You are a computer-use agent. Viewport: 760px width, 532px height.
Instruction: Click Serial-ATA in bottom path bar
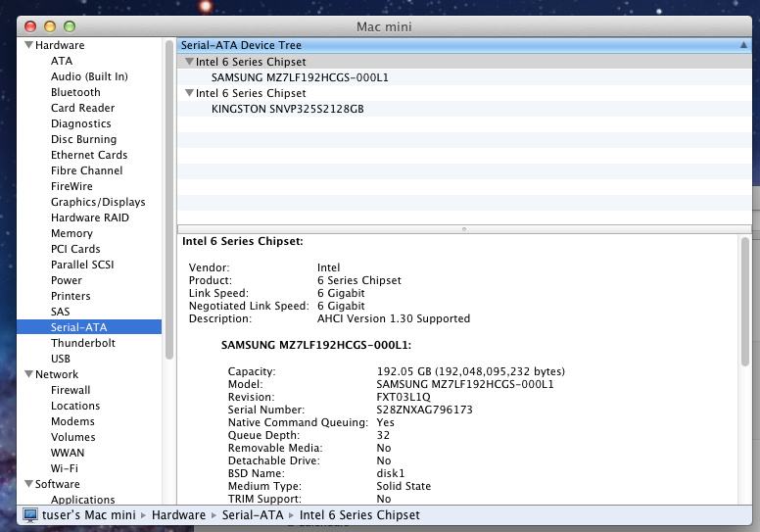coord(253,515)
